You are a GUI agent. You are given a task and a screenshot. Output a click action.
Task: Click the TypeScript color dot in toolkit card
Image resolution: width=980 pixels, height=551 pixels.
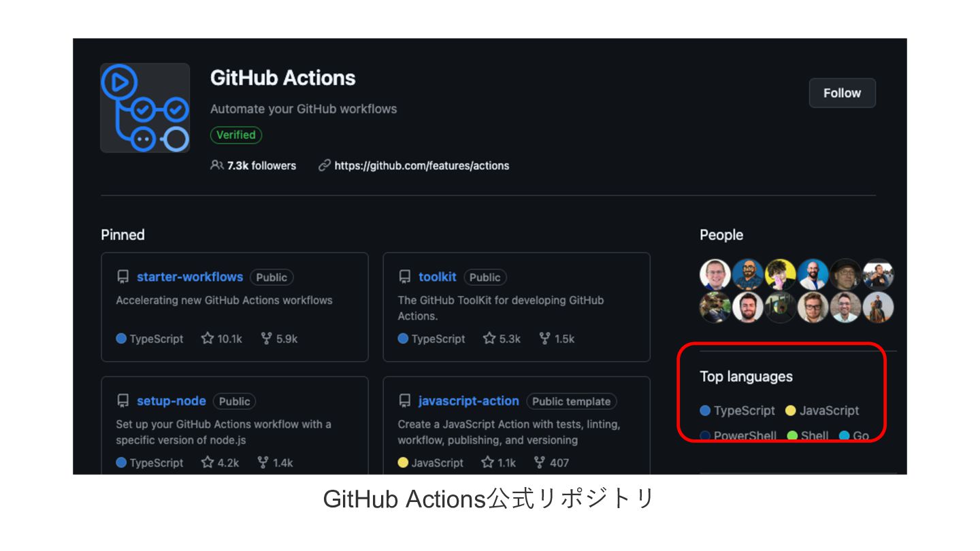click(x=403, y=338)
